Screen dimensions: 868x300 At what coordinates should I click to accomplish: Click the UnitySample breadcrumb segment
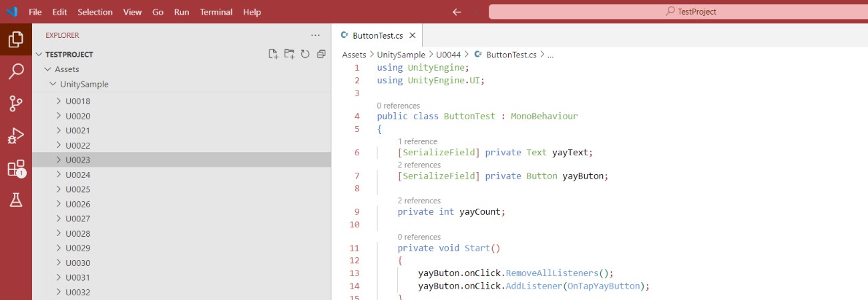coord(401,55)
